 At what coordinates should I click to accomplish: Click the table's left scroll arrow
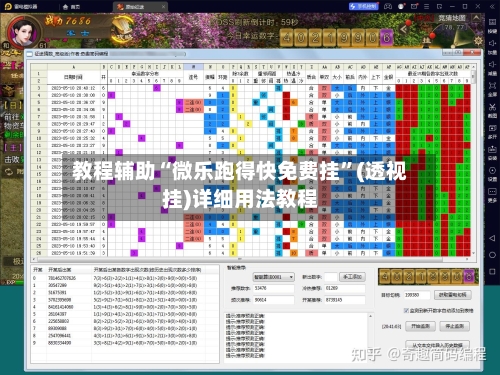pyautogui.click(x=33, y=259)
